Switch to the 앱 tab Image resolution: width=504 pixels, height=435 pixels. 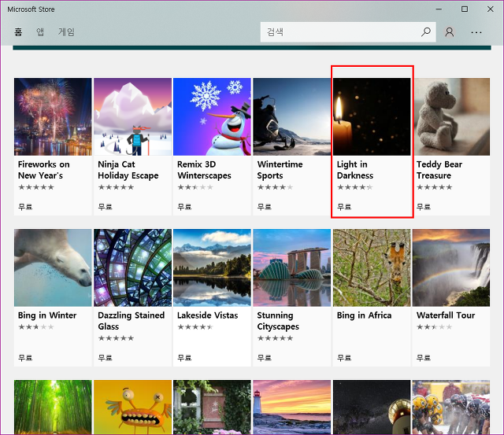tap(40, 31)
